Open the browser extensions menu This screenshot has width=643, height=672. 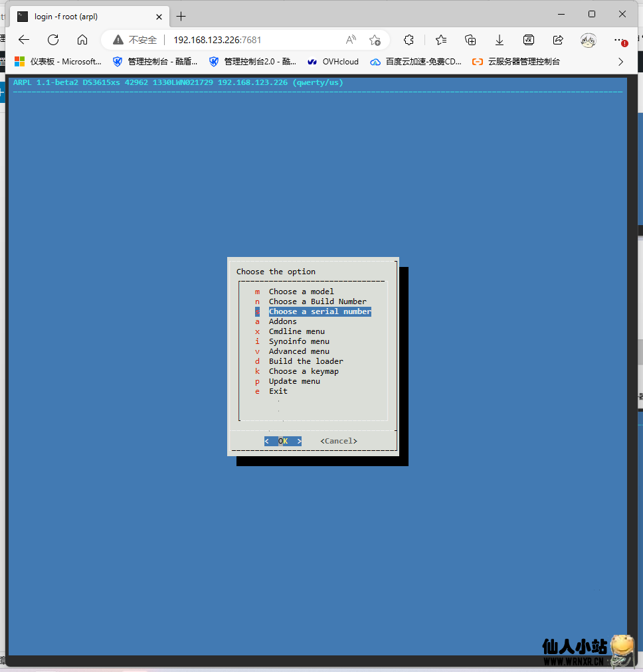(409, 40)
